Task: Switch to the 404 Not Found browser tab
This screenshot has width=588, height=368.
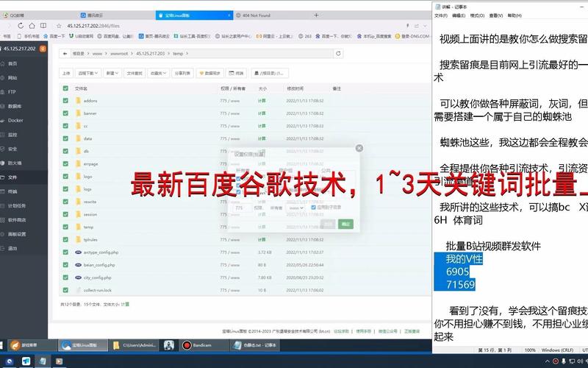Action: click(x=256, y=15)
